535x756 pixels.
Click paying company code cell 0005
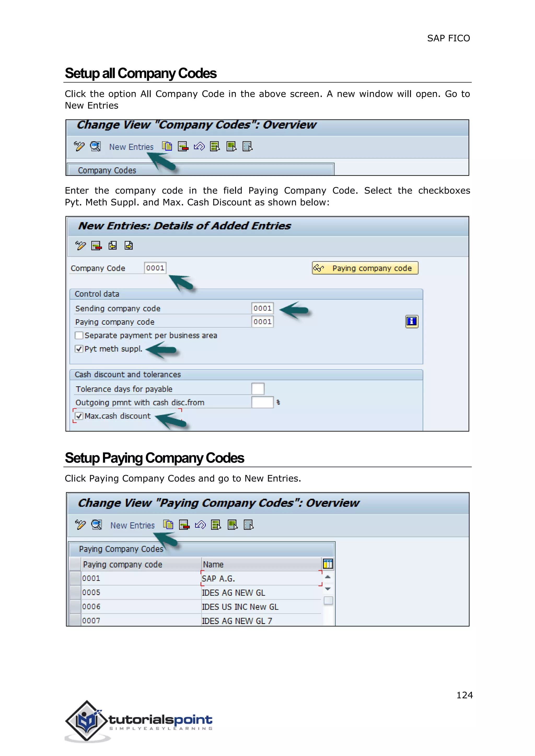tap(141, 593)
